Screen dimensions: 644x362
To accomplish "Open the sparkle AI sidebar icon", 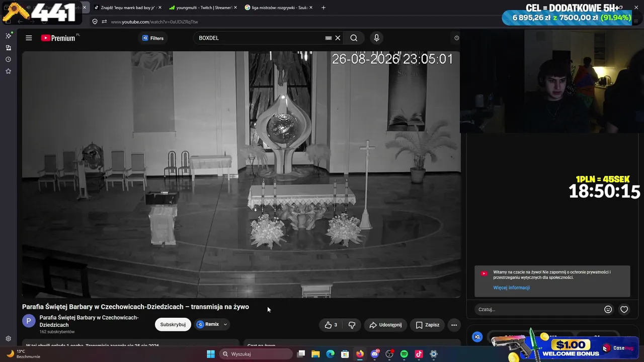I will pyautogui.click(x=8, y=36).
